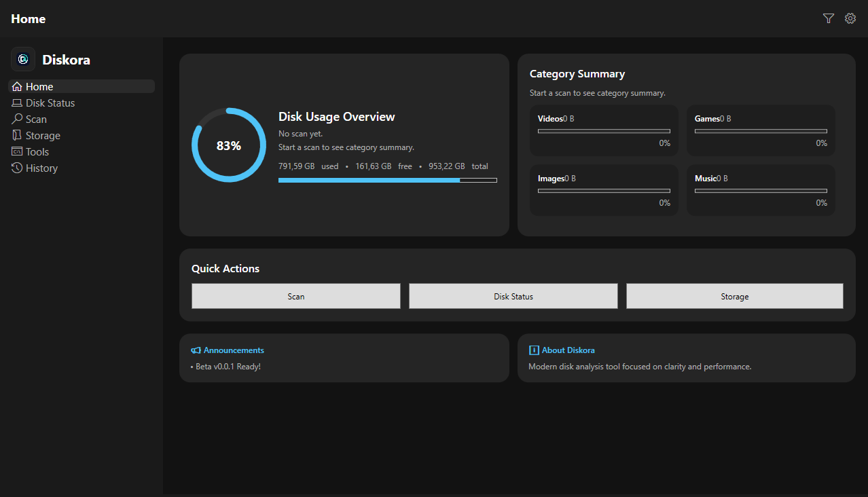Click the Tools terminal icon
This screenshot has width=868, height=497.
[x=18, y=152]
